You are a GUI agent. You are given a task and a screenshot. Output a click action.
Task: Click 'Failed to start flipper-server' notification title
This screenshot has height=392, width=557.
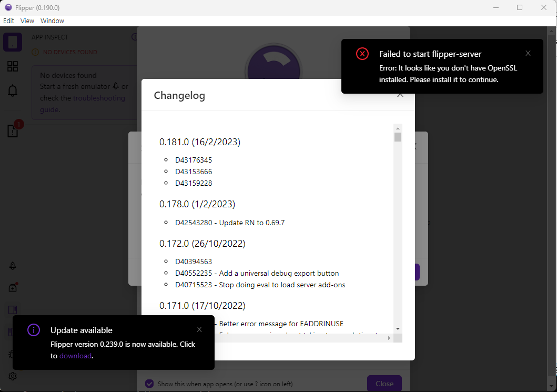pyautogui.click(x=430, y=54)
